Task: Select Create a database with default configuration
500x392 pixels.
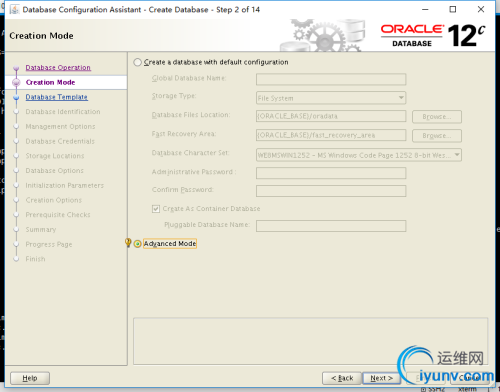Action: (x=138, y=62)
